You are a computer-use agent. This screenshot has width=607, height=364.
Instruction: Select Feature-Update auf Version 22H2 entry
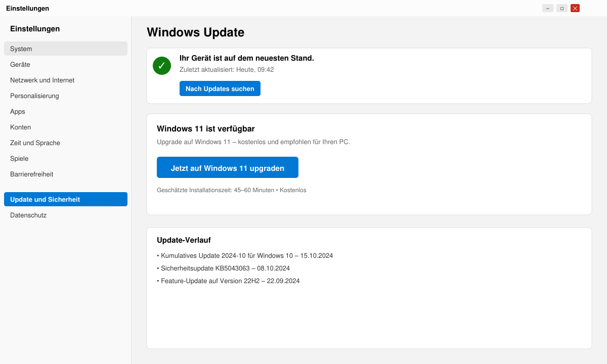tap(228, 281)
